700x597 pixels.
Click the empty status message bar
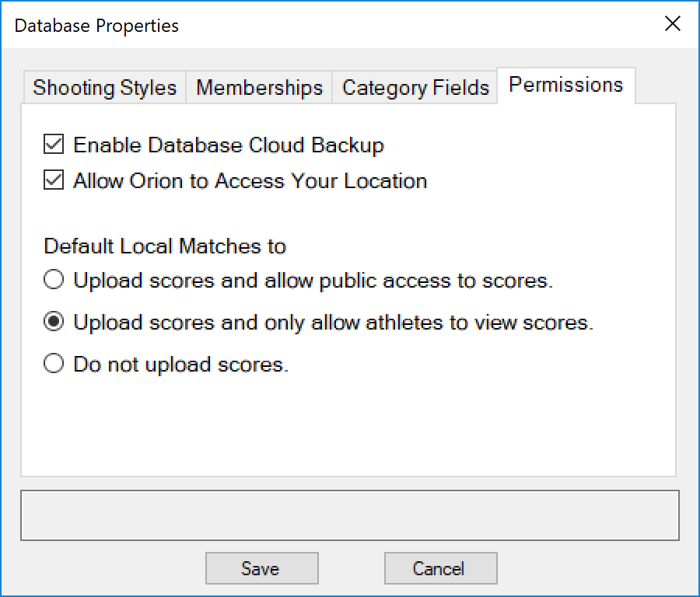[350, 515]
